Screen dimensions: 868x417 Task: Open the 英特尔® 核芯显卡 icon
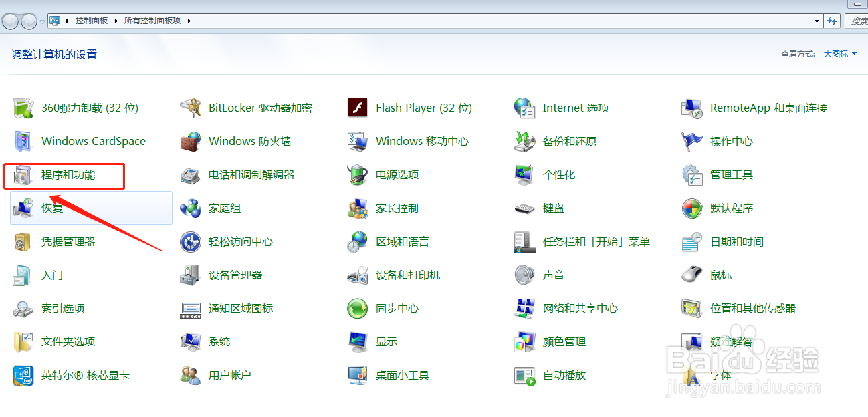[x=23, y=375]
